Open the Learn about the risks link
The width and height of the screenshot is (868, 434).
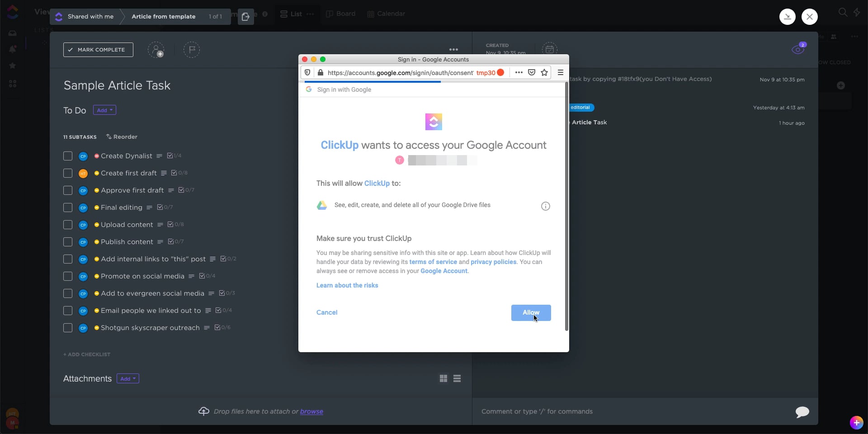coord(347,285)
